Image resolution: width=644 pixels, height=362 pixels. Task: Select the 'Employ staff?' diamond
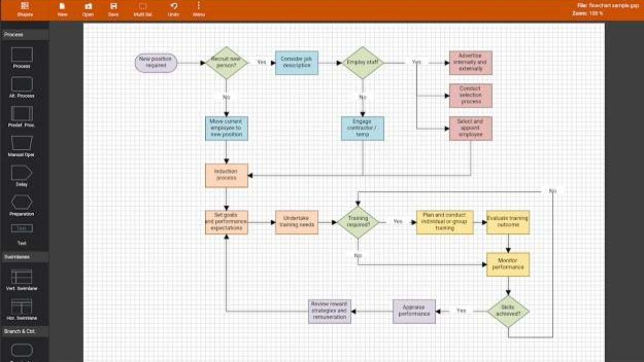(x=363, y=63)
